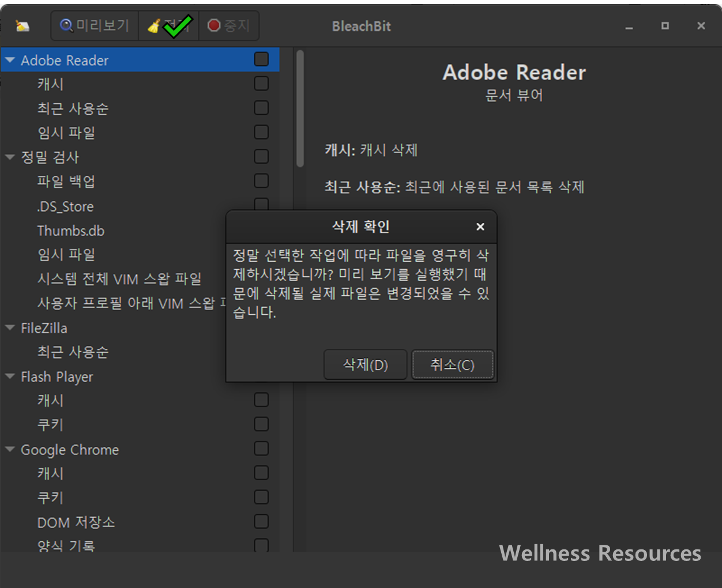Select 캐시 row under Flash Player

point(140,400)
